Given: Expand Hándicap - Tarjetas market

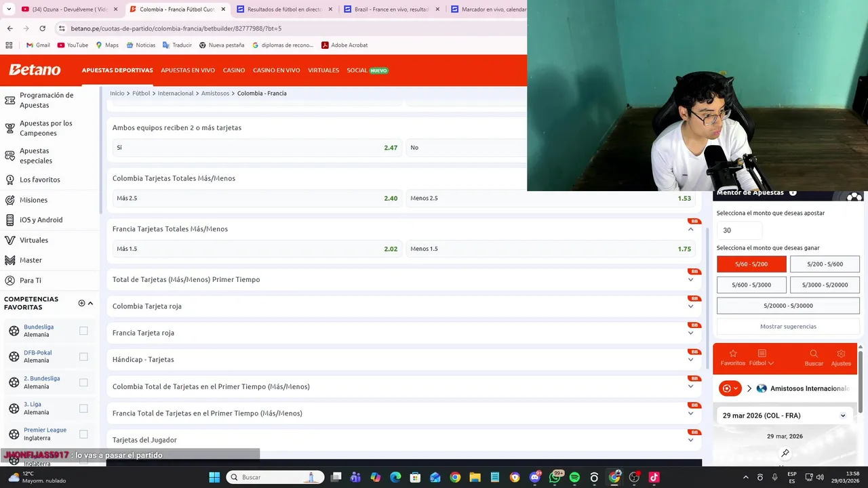Looking at the screenshot, I should pos(690,360).
